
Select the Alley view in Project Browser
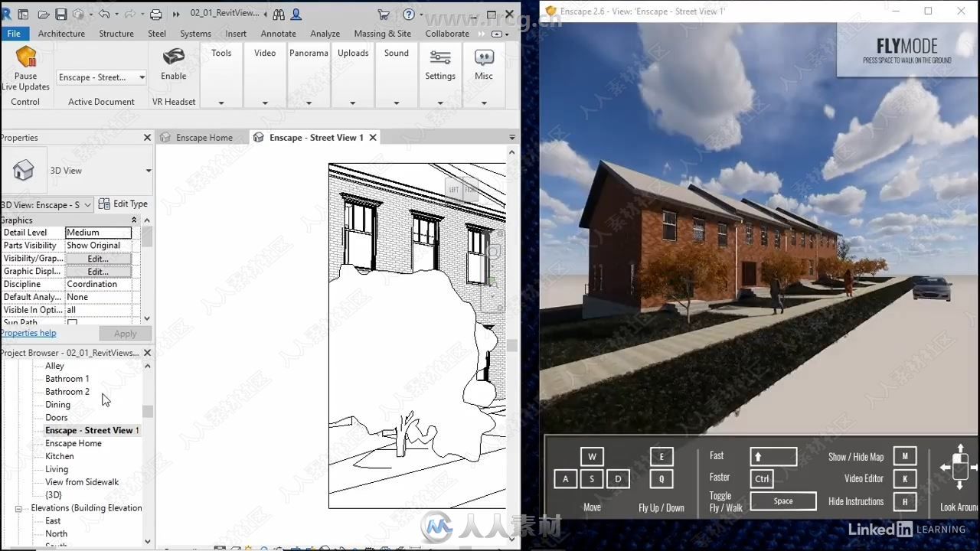point(54,366)
